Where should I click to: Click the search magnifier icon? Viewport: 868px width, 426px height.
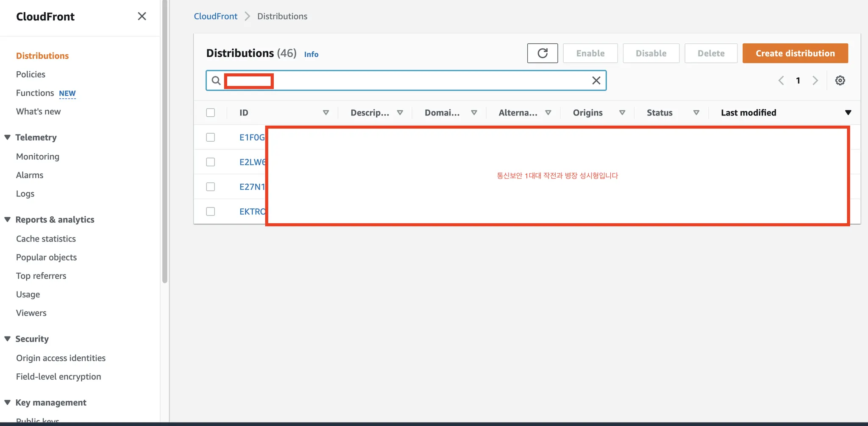[x=216, y=80]
